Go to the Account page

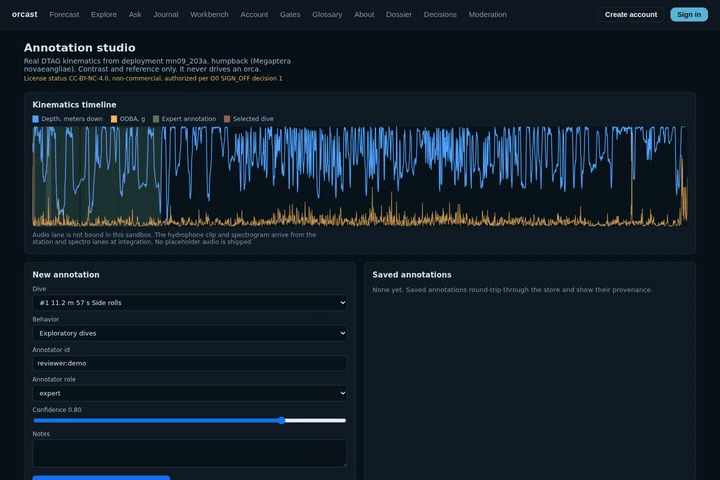pos(254,15)
